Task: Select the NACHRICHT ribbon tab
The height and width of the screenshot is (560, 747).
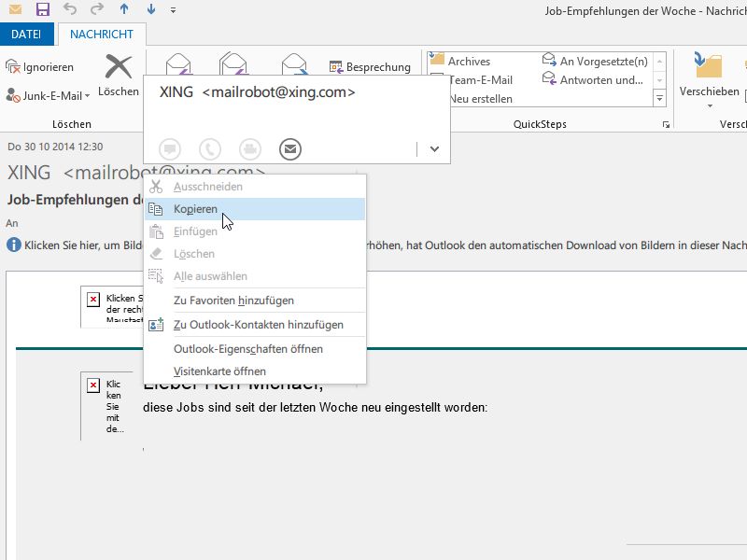Action: tap(102, 35)
